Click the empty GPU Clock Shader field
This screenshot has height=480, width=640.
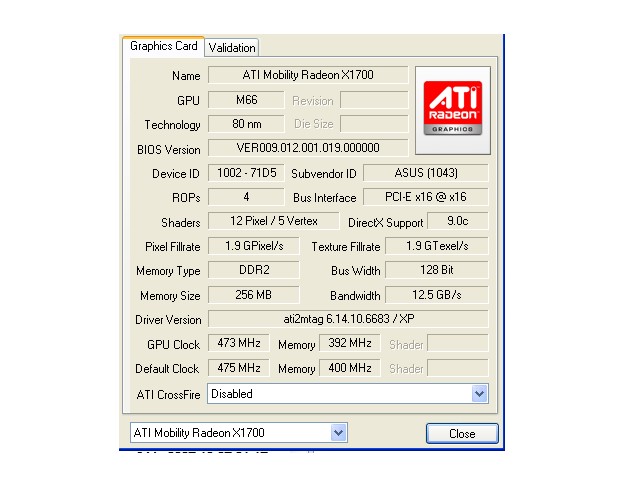coord(458,343)
